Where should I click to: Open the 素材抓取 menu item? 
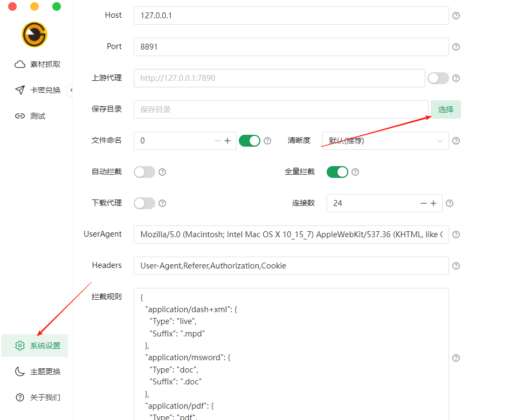pyautogui.click(x=38, y=64)
